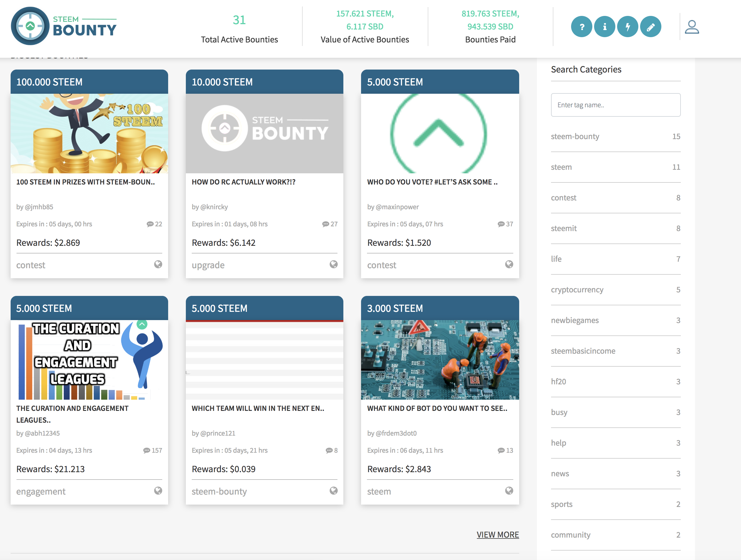Select the life category
Image resolution: width=741 pixels, height=560 pixels.
click(616, 259)
